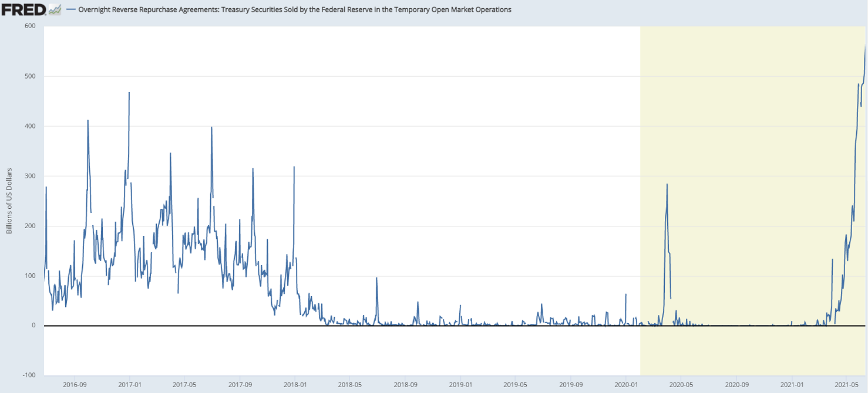Click the blue series legend line marker
Screen dimensions: 868x393
(x=71, y=10)
